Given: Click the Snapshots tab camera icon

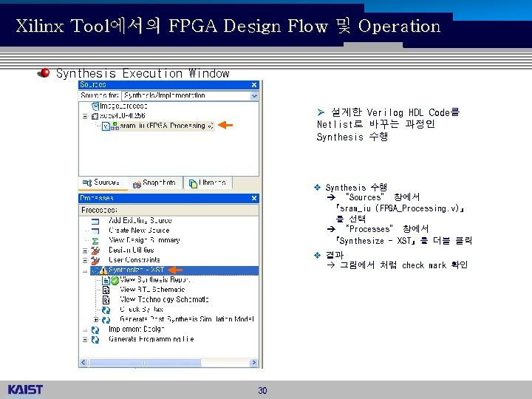Looking at the screenshot, I should click(137, 185).
